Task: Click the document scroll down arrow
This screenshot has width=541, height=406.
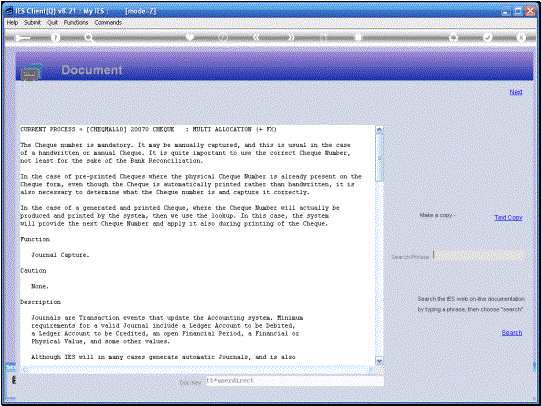Action: click(x=379, y=361)
